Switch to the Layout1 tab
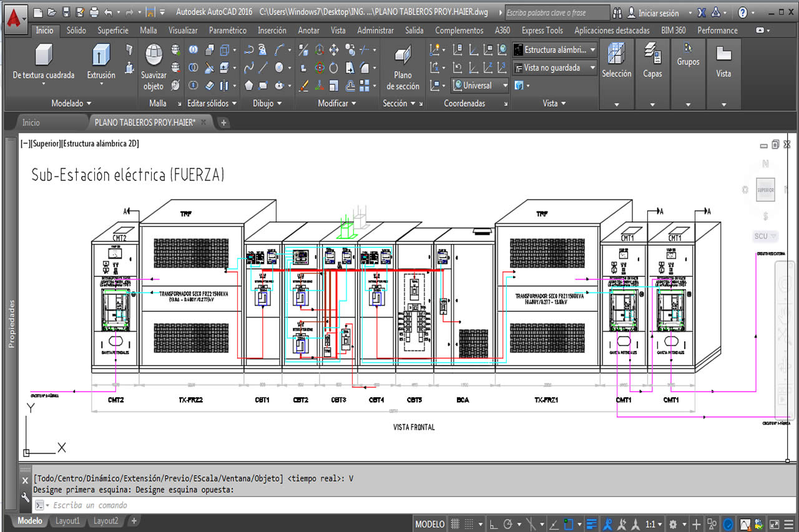799x532 pixels. tap(67, 521)
